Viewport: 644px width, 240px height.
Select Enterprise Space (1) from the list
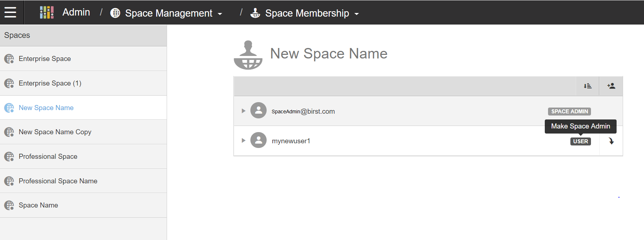[50, 83]
